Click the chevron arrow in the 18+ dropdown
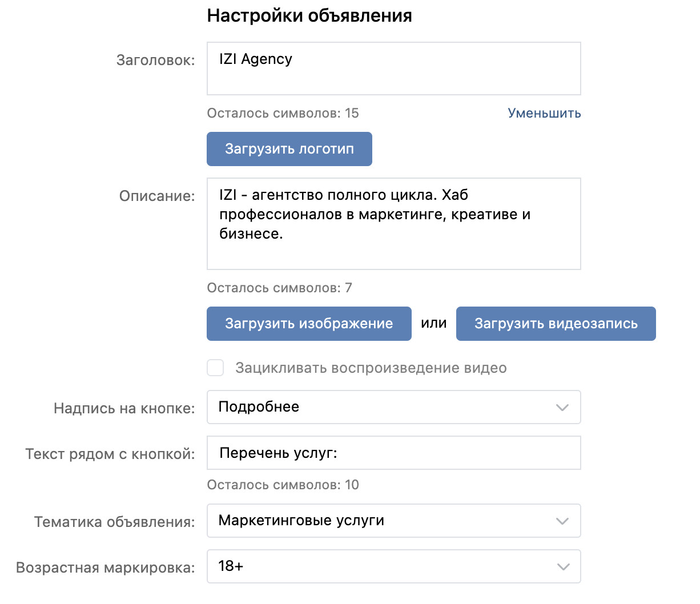 [563, 567]
